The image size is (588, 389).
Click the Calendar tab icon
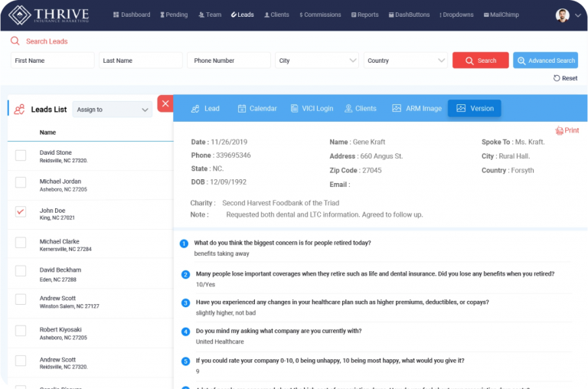(x=242, y=109)
